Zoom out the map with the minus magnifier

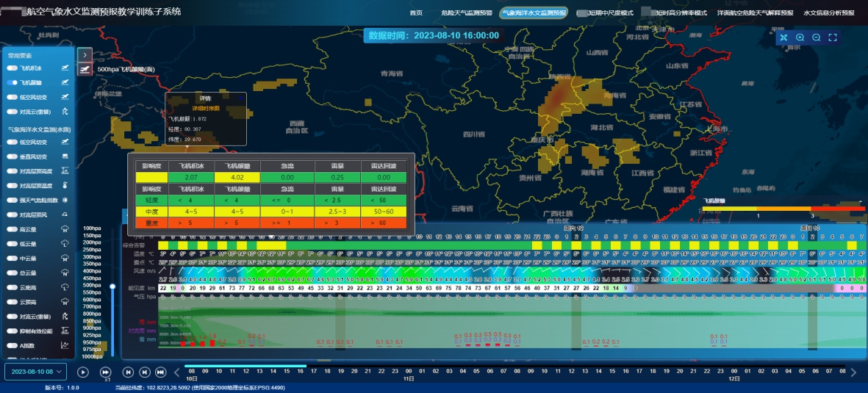click(816, 37)
